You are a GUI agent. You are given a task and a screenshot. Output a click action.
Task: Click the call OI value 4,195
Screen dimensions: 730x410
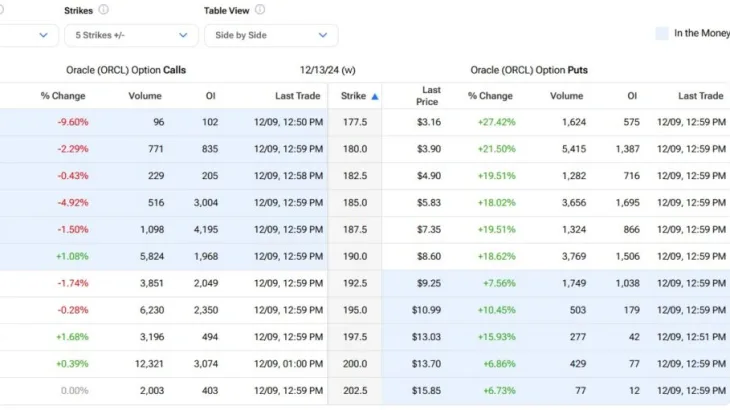pyautogui.click(x=206, y=230)
